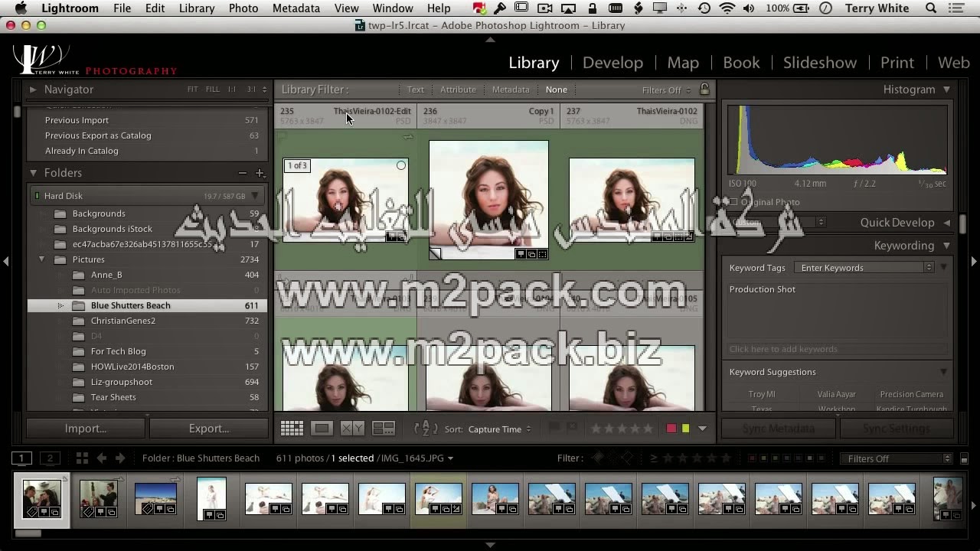Image resolution: width=980 pixels, height=551 pixels.
Task: Expand the Blue Shutters Beach folder
Action: tap(60, 305)
